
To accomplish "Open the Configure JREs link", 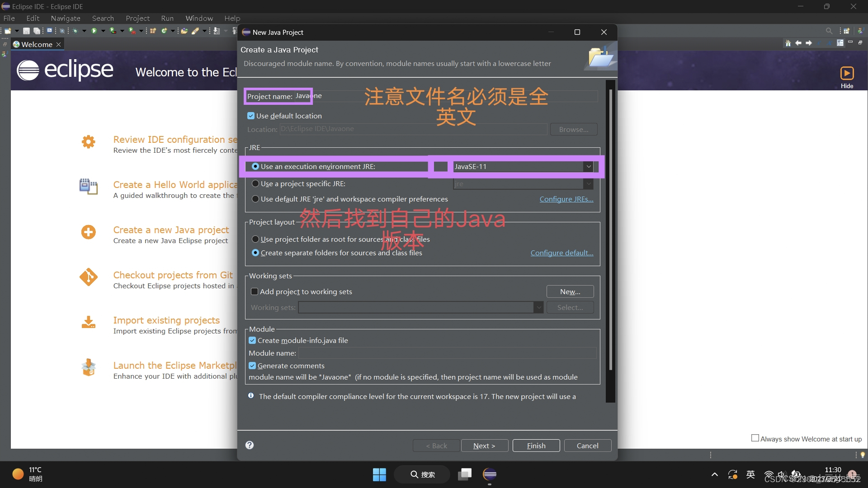I will (x=566, y=199).
